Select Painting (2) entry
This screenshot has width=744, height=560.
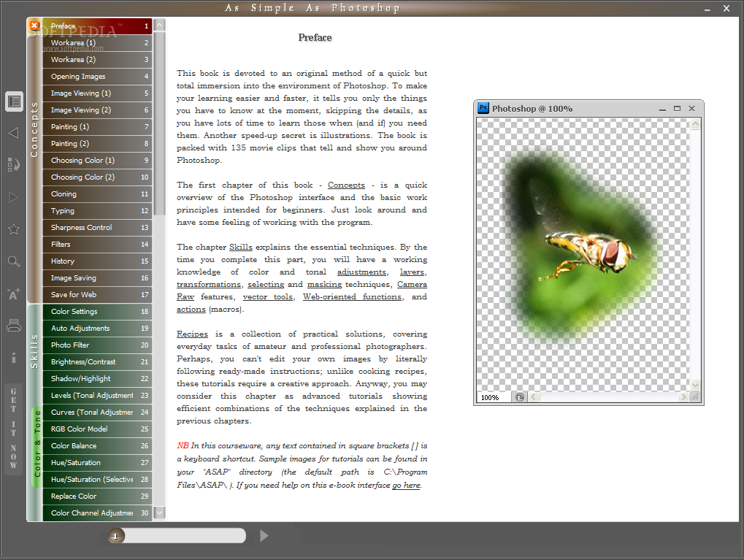(x=97, y=144)
